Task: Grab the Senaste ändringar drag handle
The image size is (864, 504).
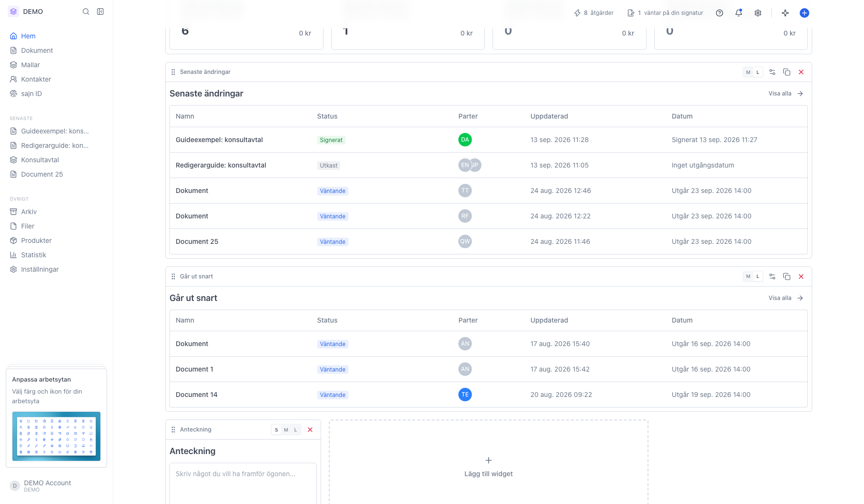Action: (173, 72)
